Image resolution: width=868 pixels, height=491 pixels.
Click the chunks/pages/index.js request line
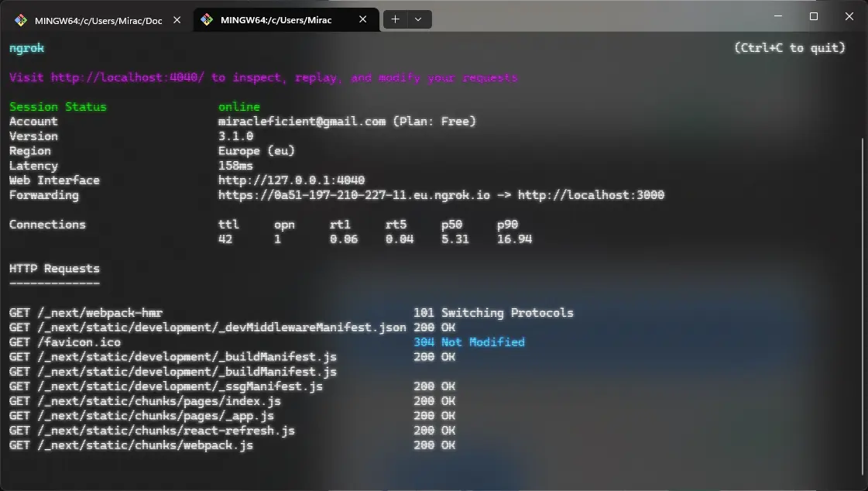click(145, 401)
